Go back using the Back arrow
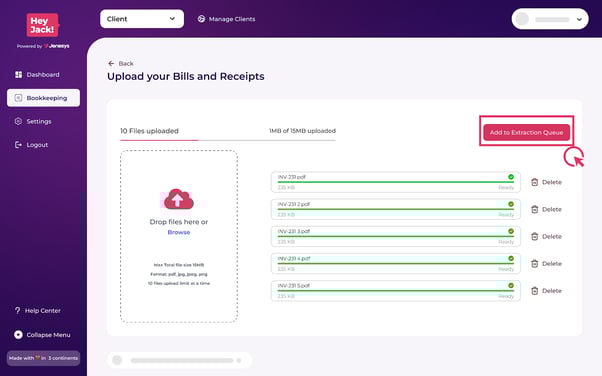Viewport: 602px width, 376px height. (111, 63)
